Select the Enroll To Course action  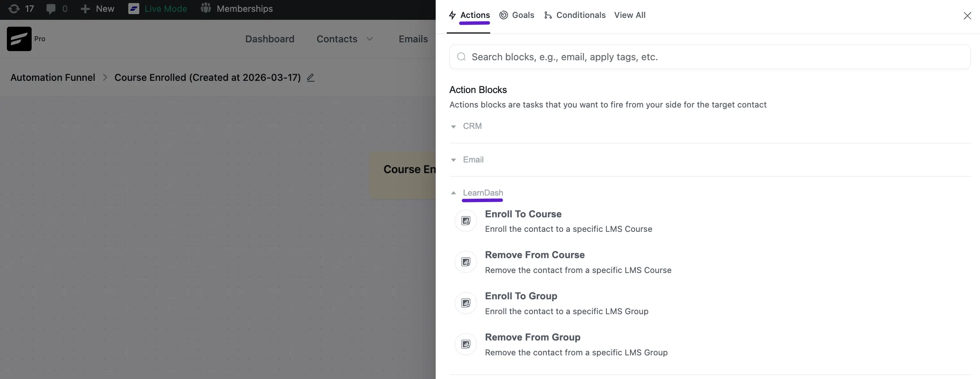point(523,214)
